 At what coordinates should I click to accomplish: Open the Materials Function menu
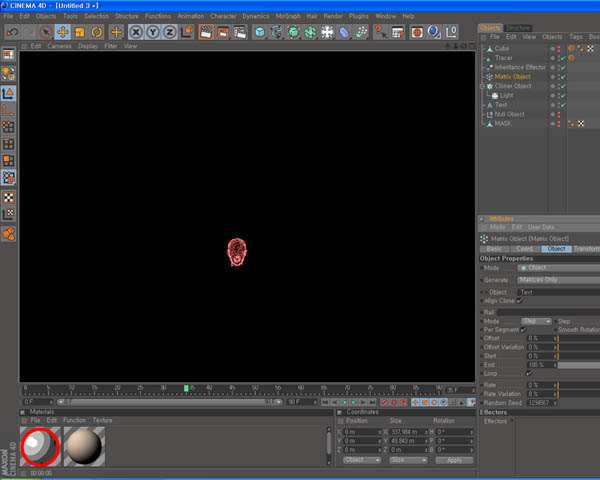[74, 420]
